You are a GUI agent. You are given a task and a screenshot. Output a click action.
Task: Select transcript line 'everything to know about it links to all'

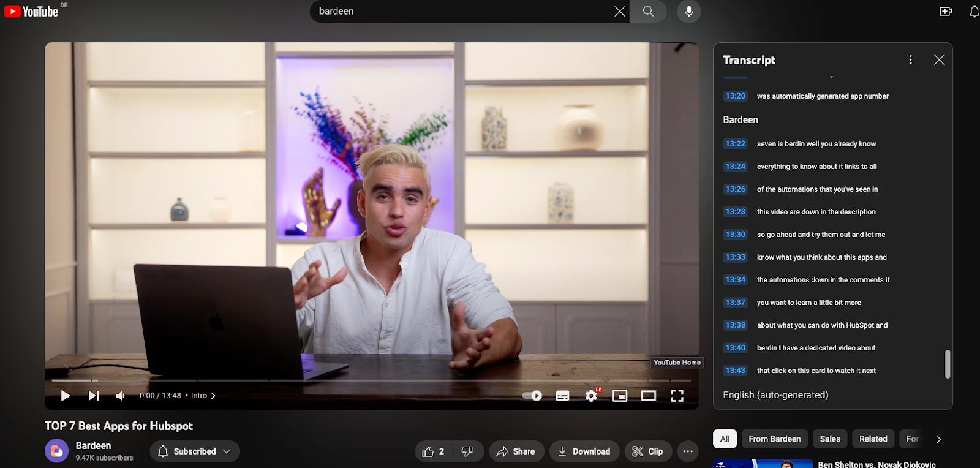816,167
